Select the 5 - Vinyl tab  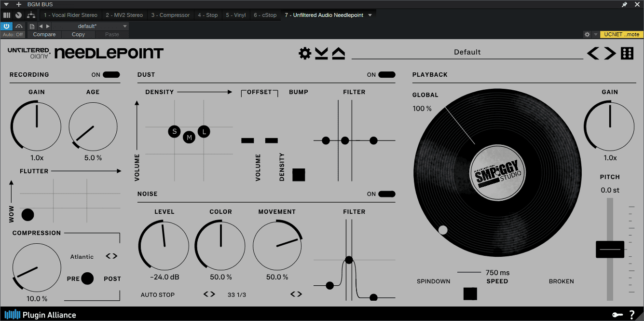pyautogui.click(x=236, y=15)
